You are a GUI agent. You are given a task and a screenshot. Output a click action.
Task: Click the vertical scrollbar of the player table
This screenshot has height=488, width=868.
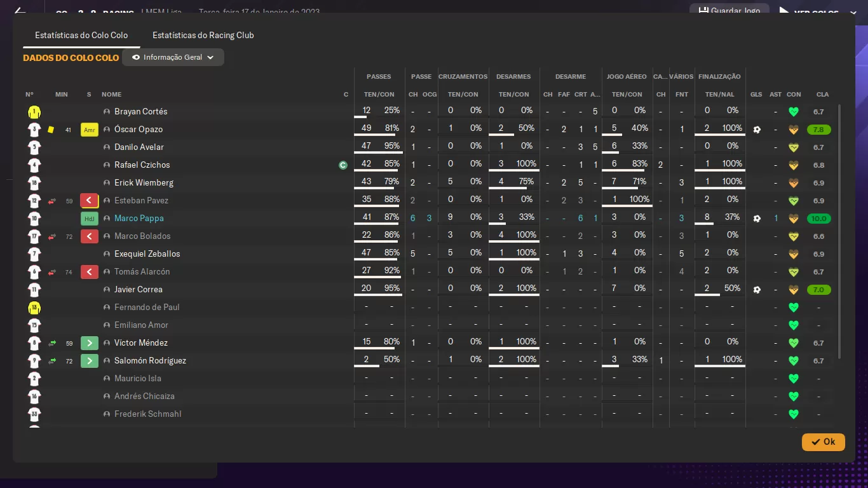tap(839, 232)
